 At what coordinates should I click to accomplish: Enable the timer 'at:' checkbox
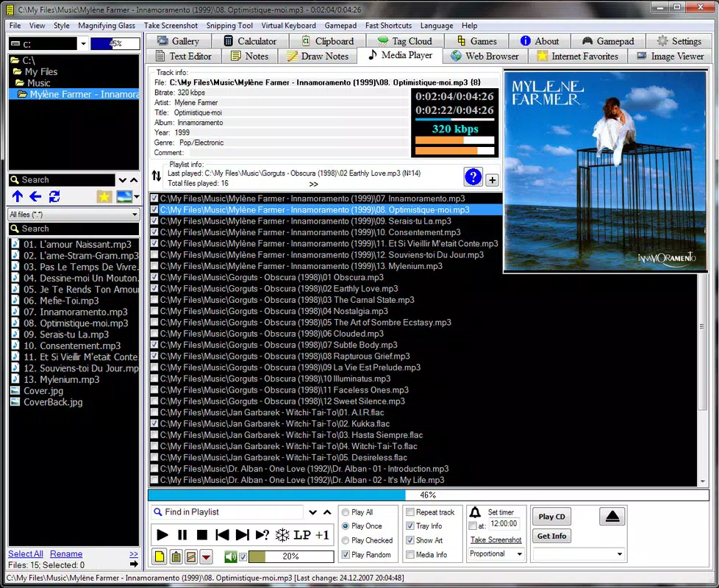pyautogui.click(x=473, y=526)
